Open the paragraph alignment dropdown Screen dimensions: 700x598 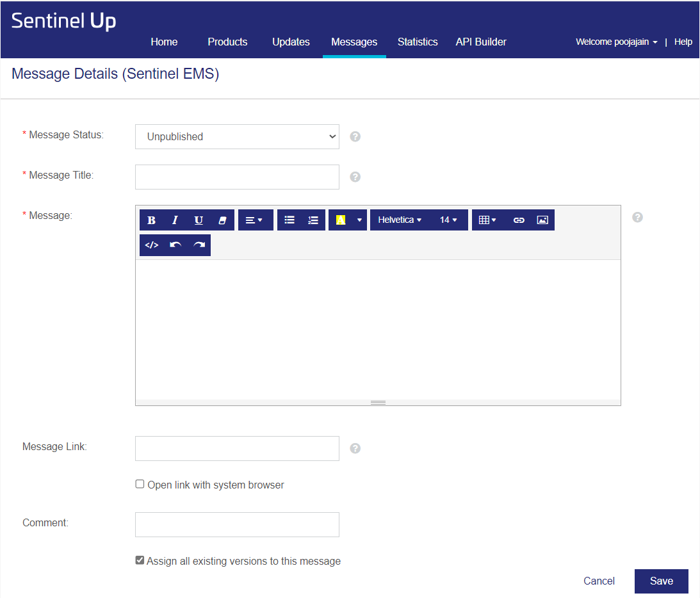point(256,220)
